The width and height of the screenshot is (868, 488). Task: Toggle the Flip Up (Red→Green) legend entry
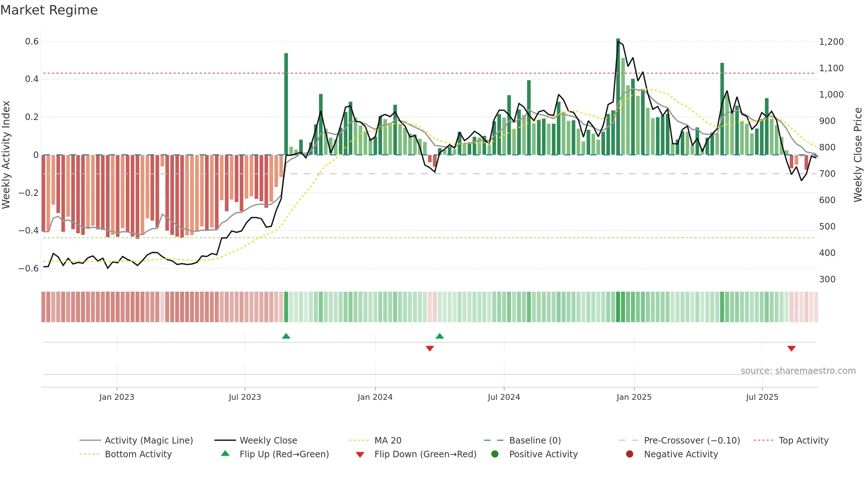click(275, 454)
